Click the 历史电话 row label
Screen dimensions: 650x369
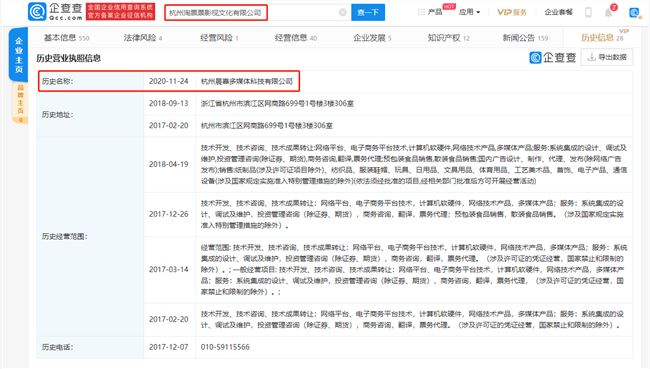click(57, 347)
